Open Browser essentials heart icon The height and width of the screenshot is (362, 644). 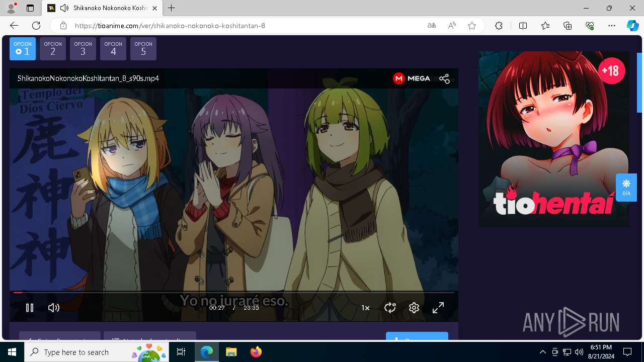[590, 26]
